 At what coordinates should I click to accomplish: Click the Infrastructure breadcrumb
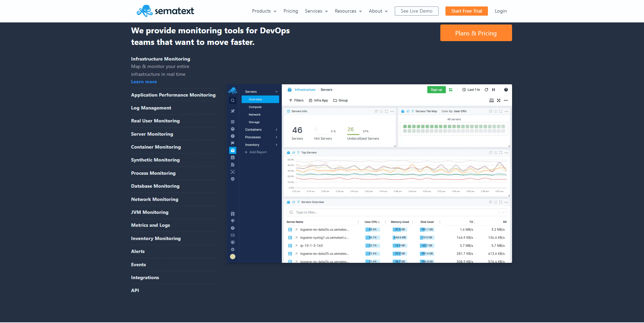pos(305,90)
